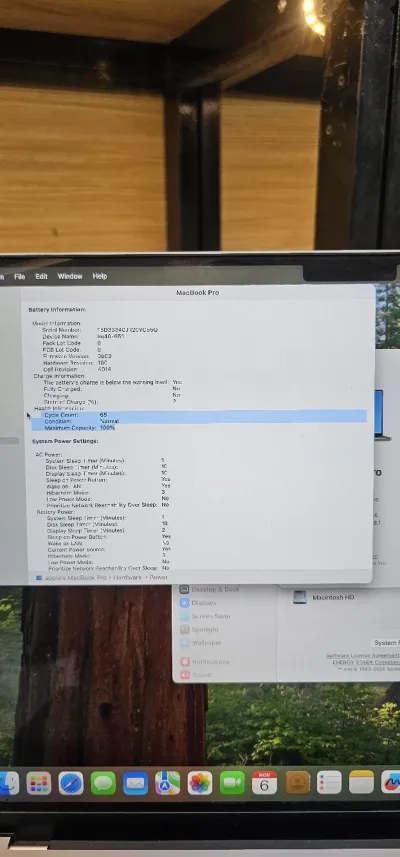Select the Cycle Count row
This screenshot has height=857, width=400.
[198, 415]
